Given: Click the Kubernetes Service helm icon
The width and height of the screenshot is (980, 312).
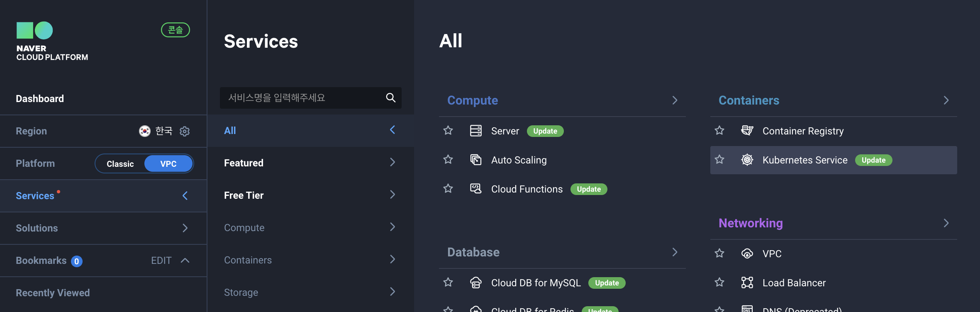Looking at the screenshot, I should [x=747, y=160].
